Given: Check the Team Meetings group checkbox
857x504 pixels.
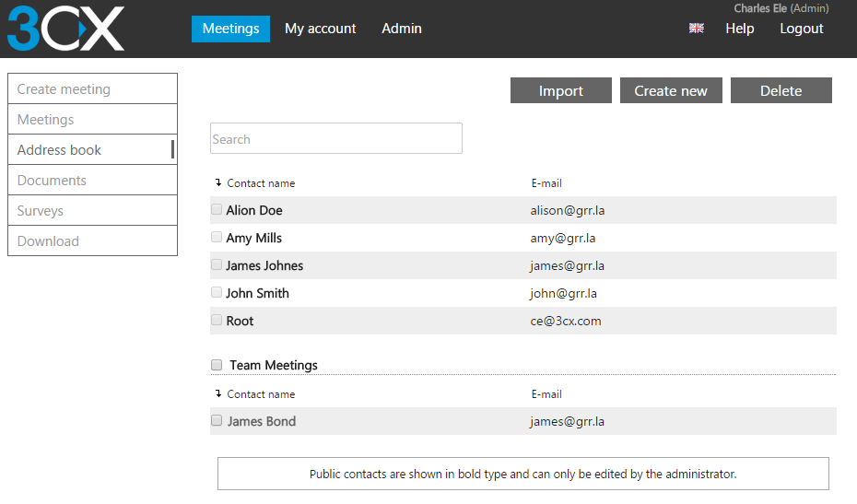Looking at the screenshot, I should click(217, 365).
